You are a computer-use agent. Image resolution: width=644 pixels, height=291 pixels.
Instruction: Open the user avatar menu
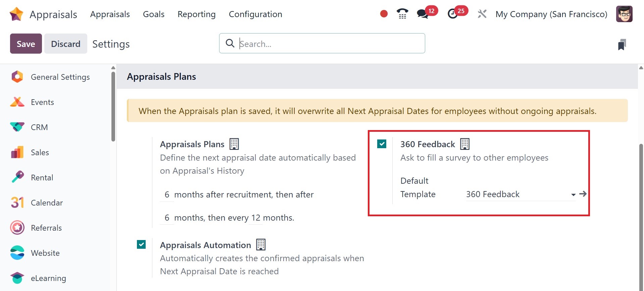[x=624, y=14]
